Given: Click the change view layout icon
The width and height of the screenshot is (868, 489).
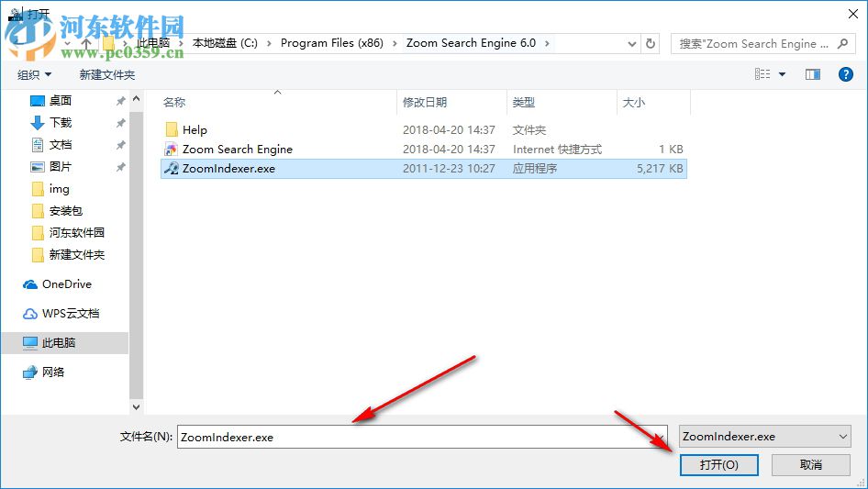Looking at the screenshot, I should tap(762, 74).
